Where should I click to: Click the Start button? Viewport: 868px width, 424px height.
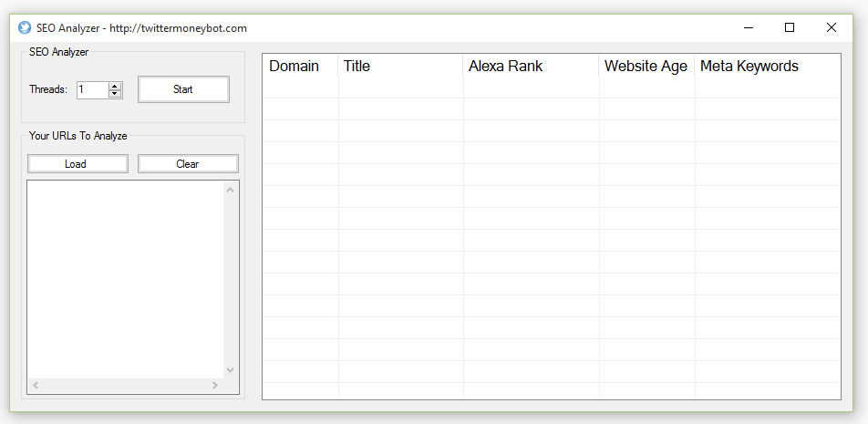[183, 89]
